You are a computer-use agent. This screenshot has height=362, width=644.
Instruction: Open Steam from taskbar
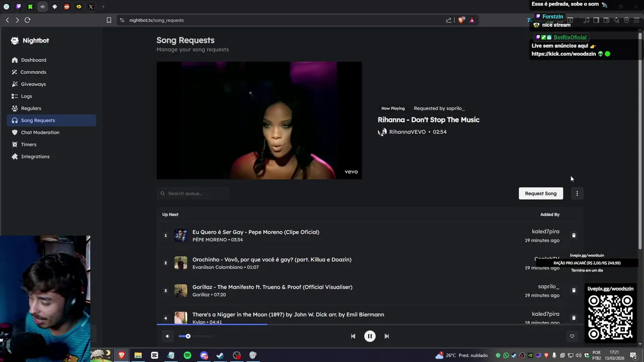tap(220, 355)
